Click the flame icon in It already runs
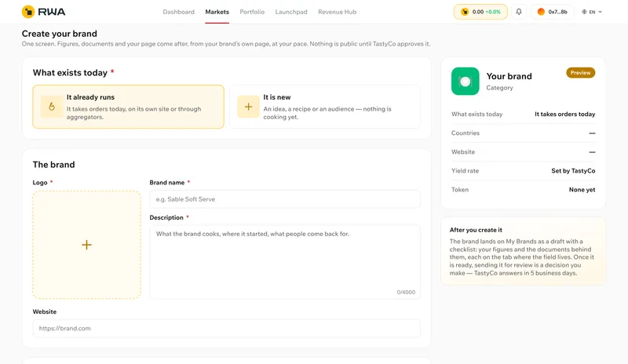This screenshot has height=364, width=628. point(52,107)
